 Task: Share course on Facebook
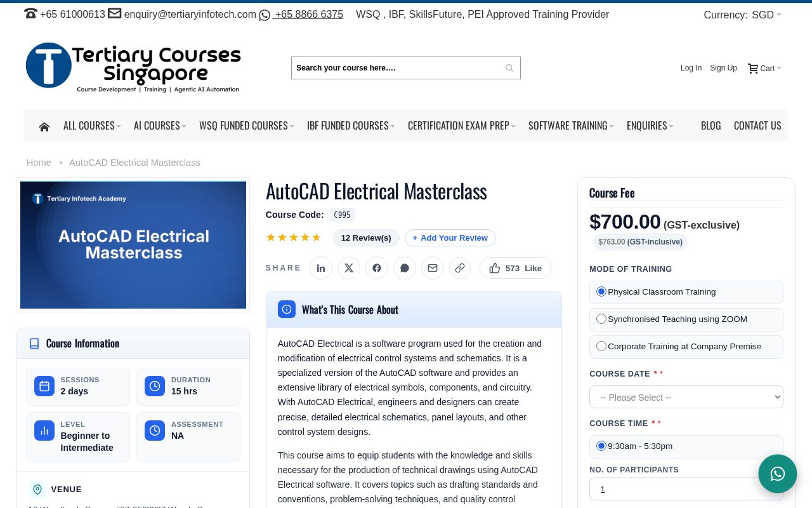click(377, 268)
